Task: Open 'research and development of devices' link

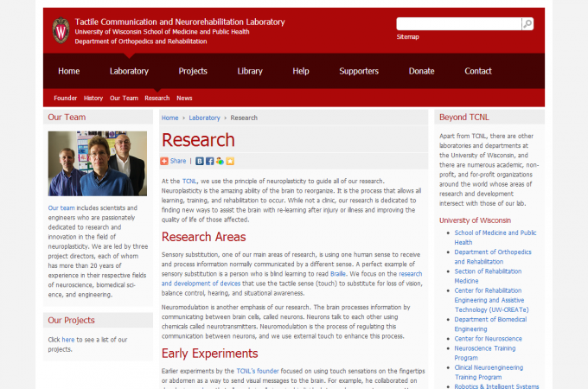Action: 291,279
